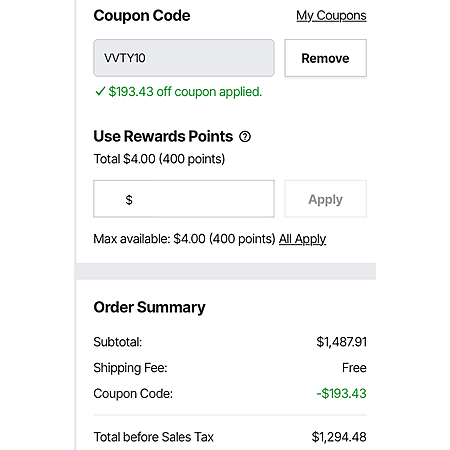Click the $1,294.48 total before sales tax
The height and width of the screenshot is (450, 450).
[x=339, y=437]
